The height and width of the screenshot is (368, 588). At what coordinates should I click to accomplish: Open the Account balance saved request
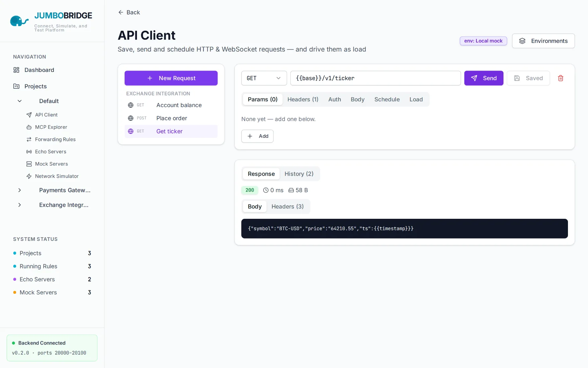click(171, 105)
